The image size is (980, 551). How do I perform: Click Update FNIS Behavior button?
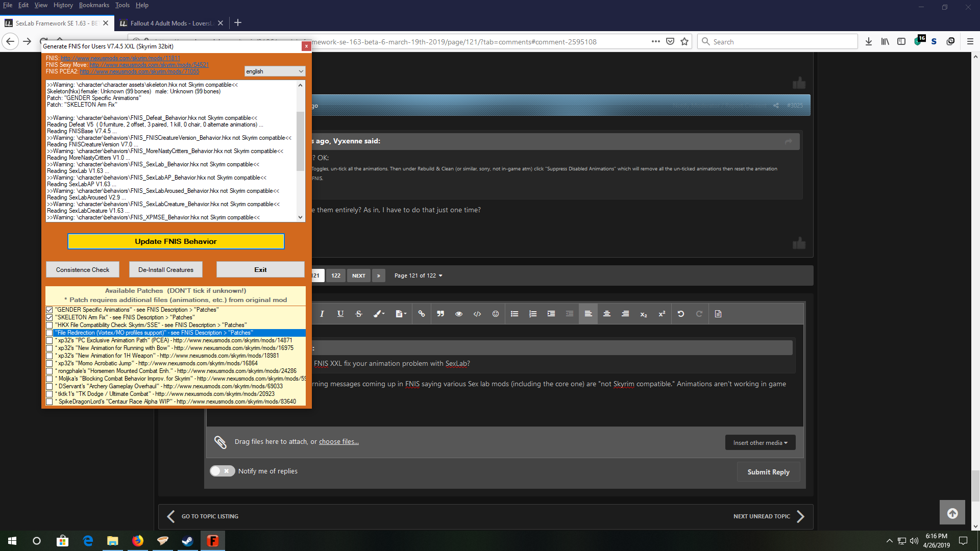(176, 241)
